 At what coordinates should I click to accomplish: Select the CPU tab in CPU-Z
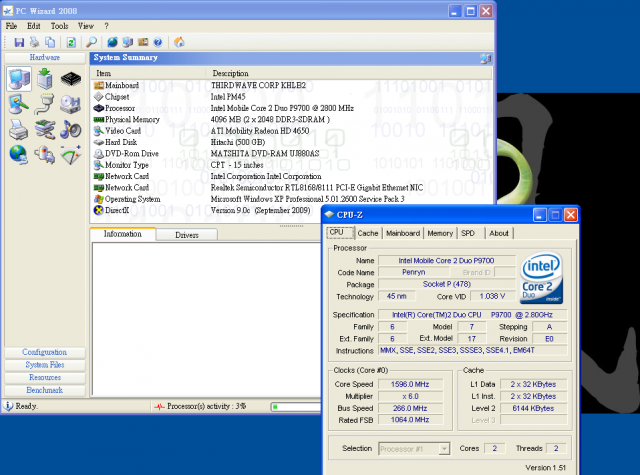click(340, 232)
